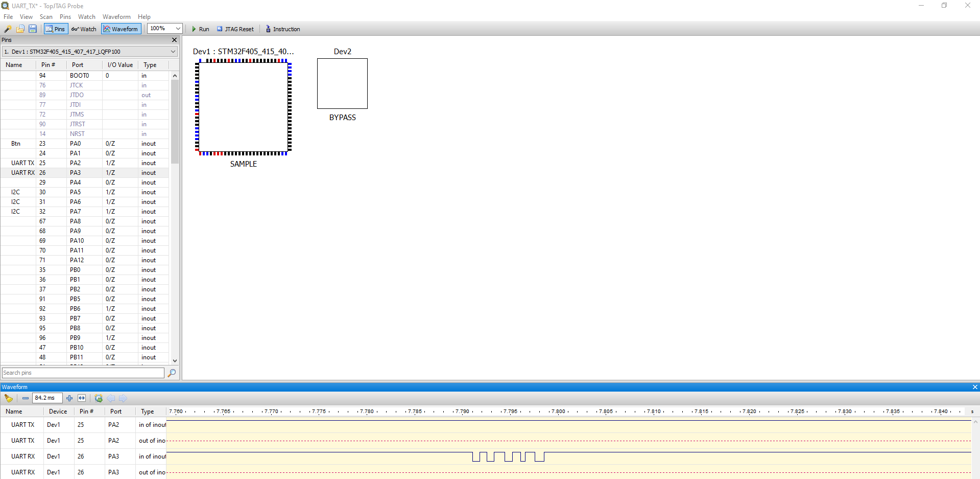Save the current project
The width and height of the screenshot is (980, 479).
point(32,29)
